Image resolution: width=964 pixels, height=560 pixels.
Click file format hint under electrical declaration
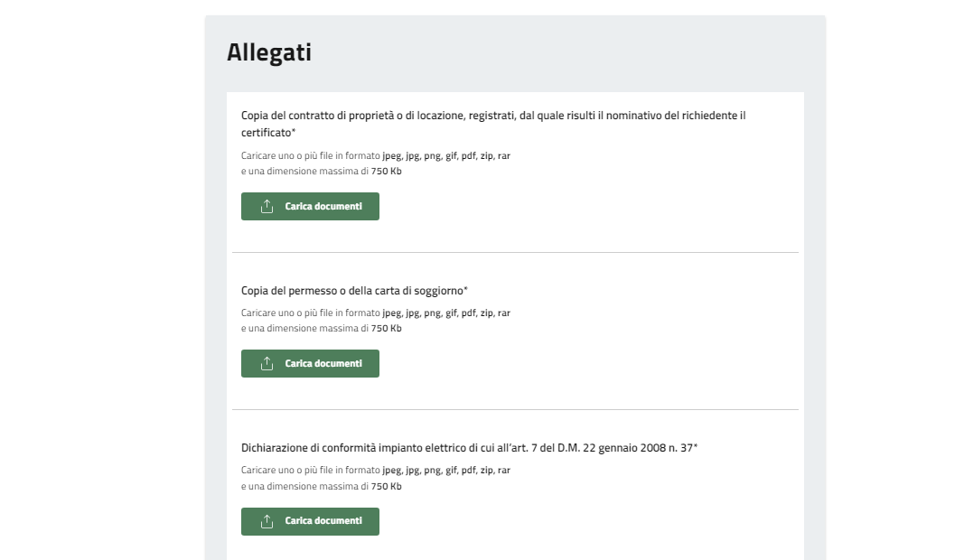coord(375,471)
